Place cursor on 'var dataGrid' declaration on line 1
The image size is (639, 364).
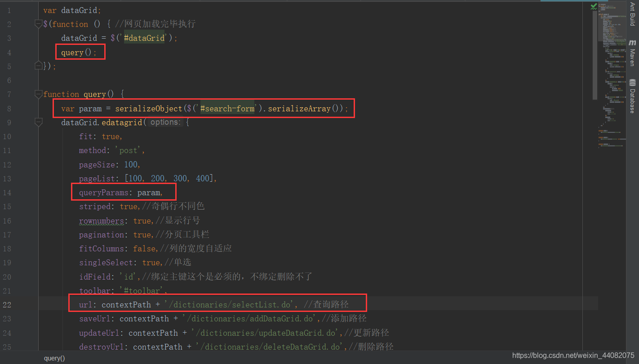[72, 10]
